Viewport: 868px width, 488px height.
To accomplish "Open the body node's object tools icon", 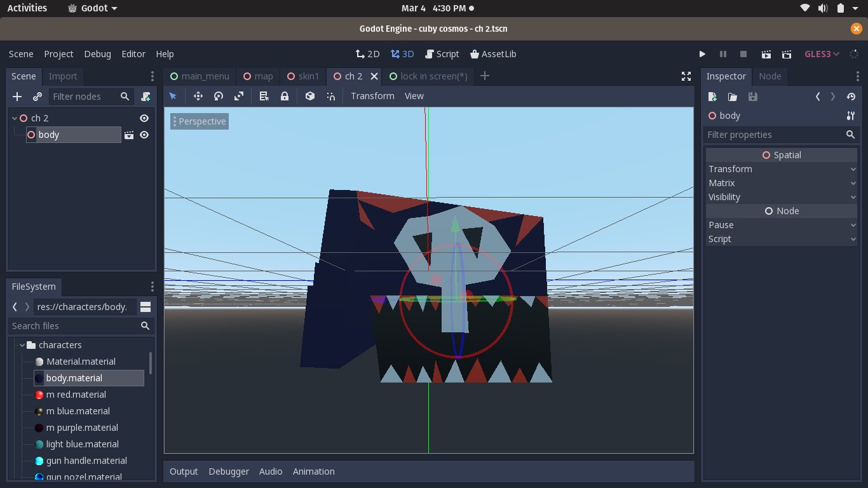I will coord(850,116).
